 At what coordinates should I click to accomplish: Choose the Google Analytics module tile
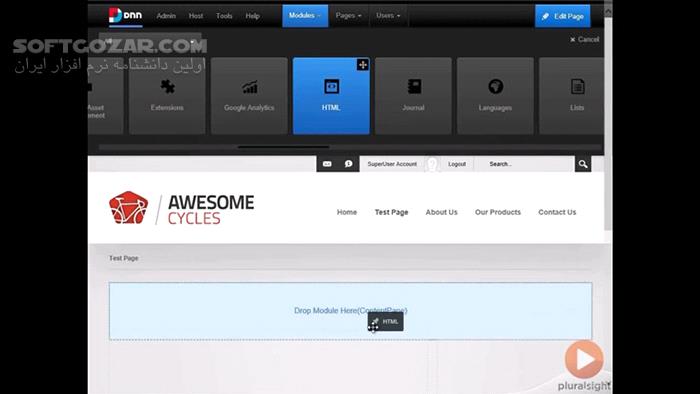(x=249, y=96)
